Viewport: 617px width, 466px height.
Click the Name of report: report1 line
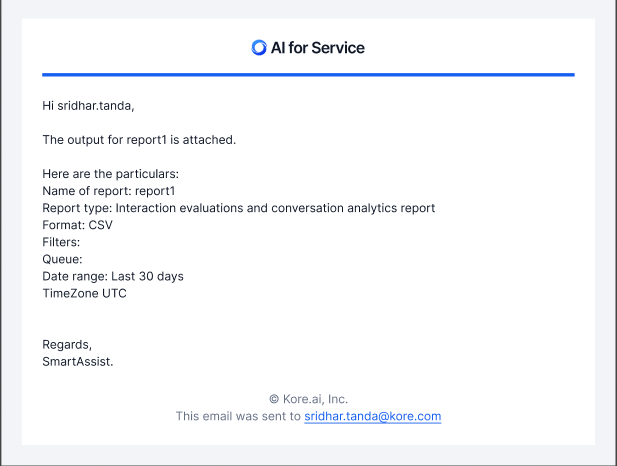coord(109,191)
